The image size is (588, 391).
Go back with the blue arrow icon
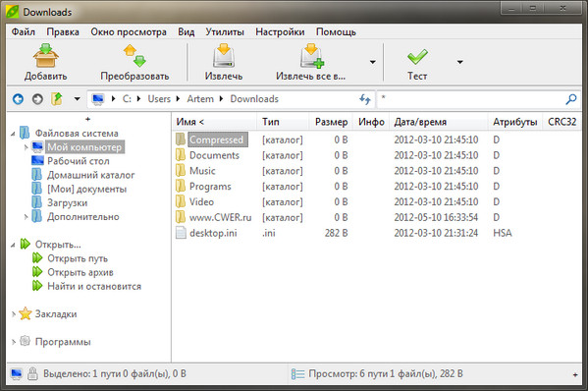[18, 99]
